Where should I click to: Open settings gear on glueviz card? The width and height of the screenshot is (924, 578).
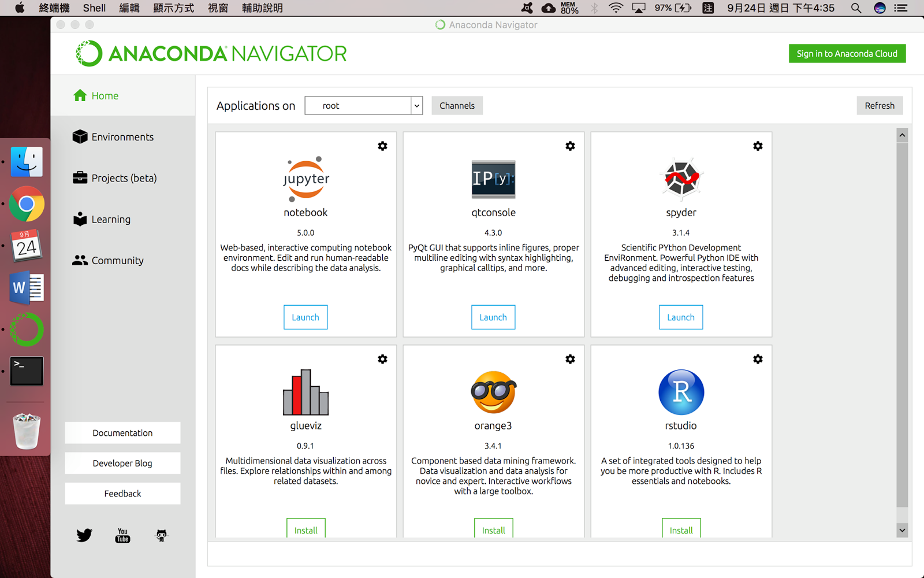pos(382,360)
